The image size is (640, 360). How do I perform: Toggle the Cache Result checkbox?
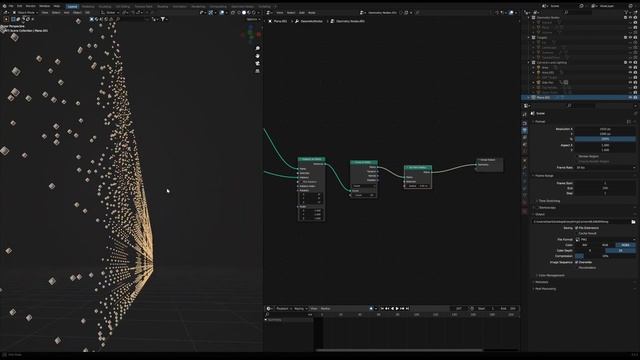(576, 233)
